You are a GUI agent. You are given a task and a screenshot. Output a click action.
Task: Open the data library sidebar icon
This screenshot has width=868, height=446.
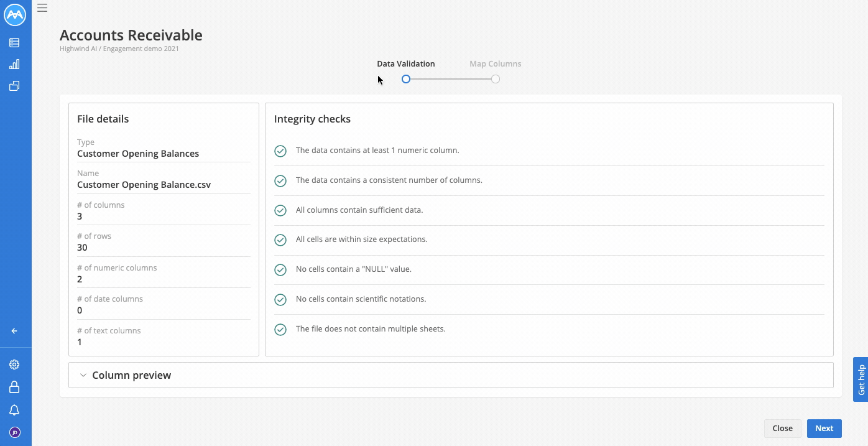[x=14, y=43]
